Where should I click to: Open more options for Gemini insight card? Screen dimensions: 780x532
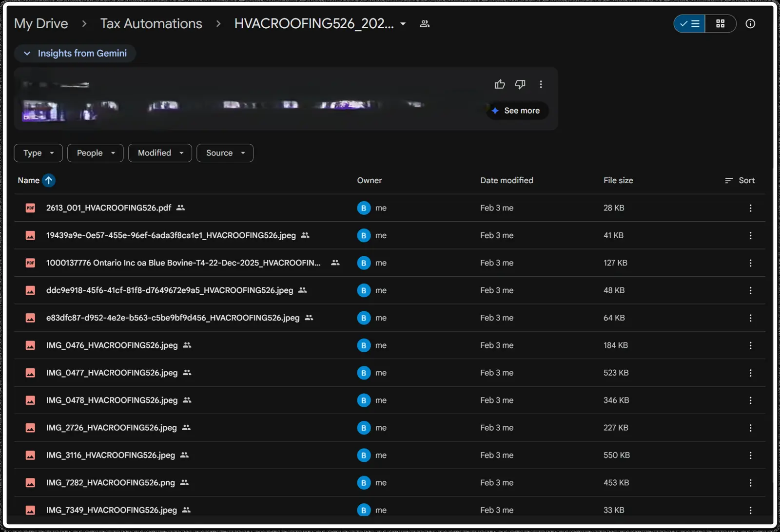[541, 84]
